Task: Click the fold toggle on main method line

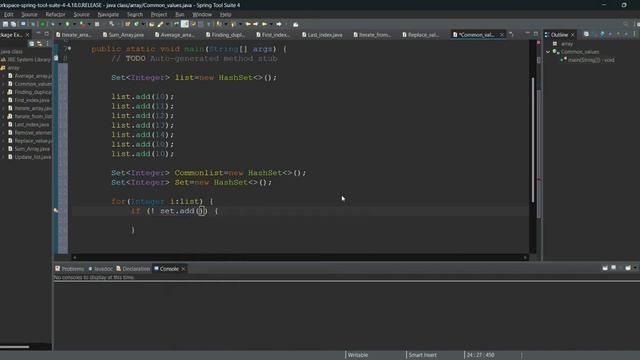Action: click(69, 49)
